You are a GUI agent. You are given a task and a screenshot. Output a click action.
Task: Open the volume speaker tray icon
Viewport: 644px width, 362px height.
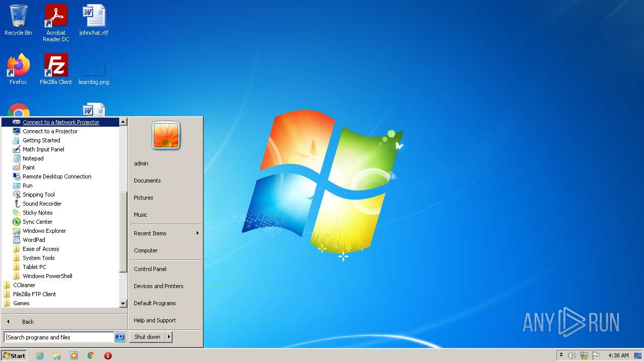click(x=572, y=355)
